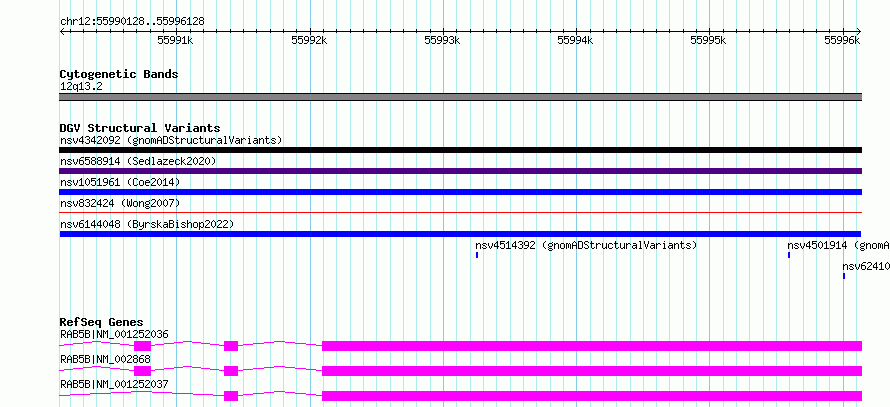This screenshot has width=890, height=407.
Task: Click the RefSeq Genes track title
Action: click(x=102, y=323)
